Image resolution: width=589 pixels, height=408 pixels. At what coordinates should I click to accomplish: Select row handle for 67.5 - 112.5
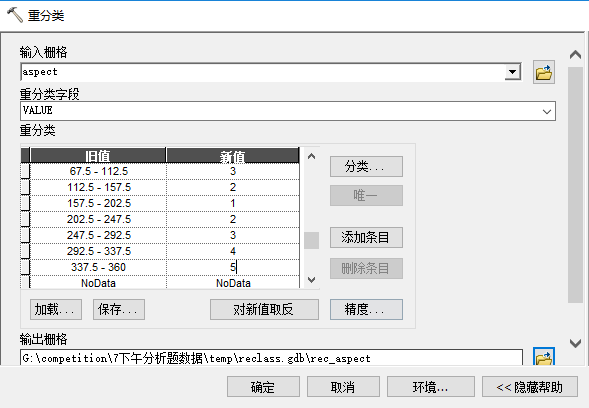25,171
